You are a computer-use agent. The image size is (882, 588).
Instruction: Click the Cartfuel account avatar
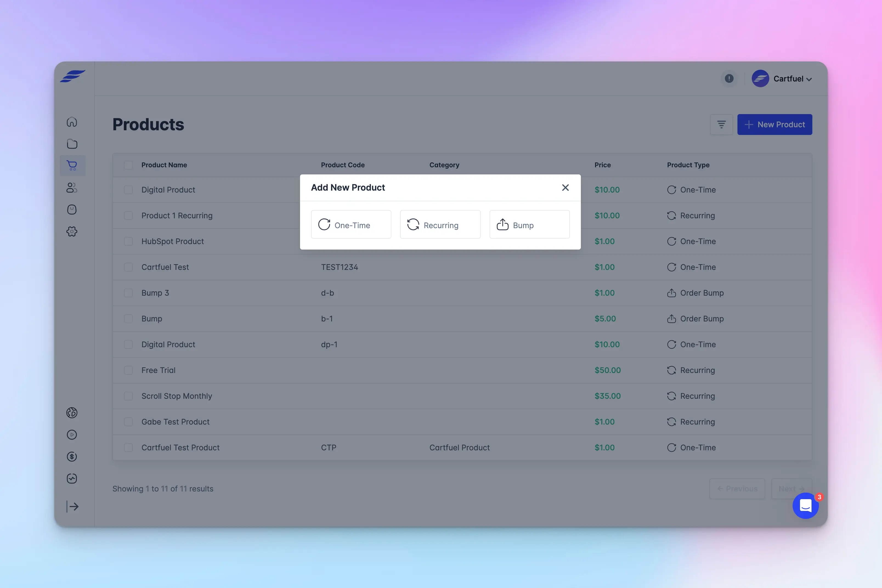(761, 79)
